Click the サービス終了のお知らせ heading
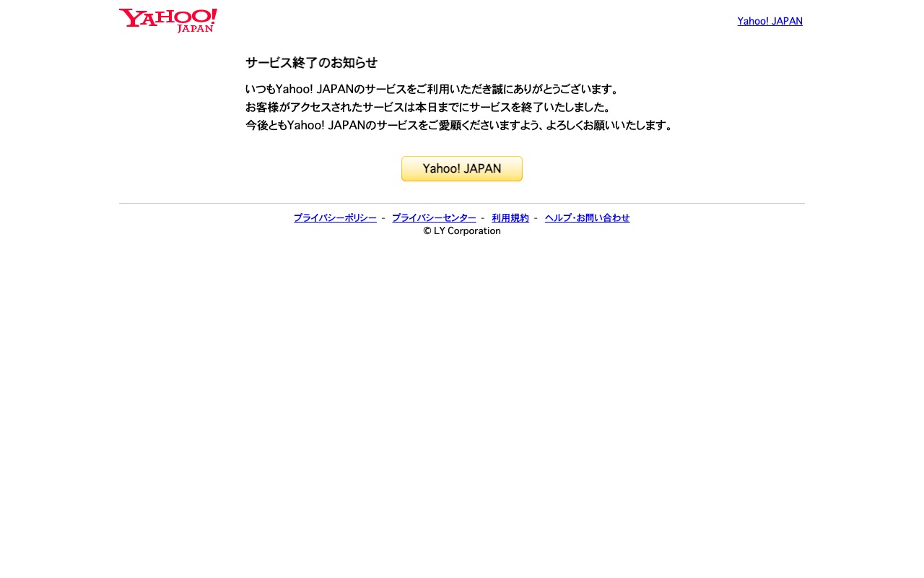 tap(310, 63)
